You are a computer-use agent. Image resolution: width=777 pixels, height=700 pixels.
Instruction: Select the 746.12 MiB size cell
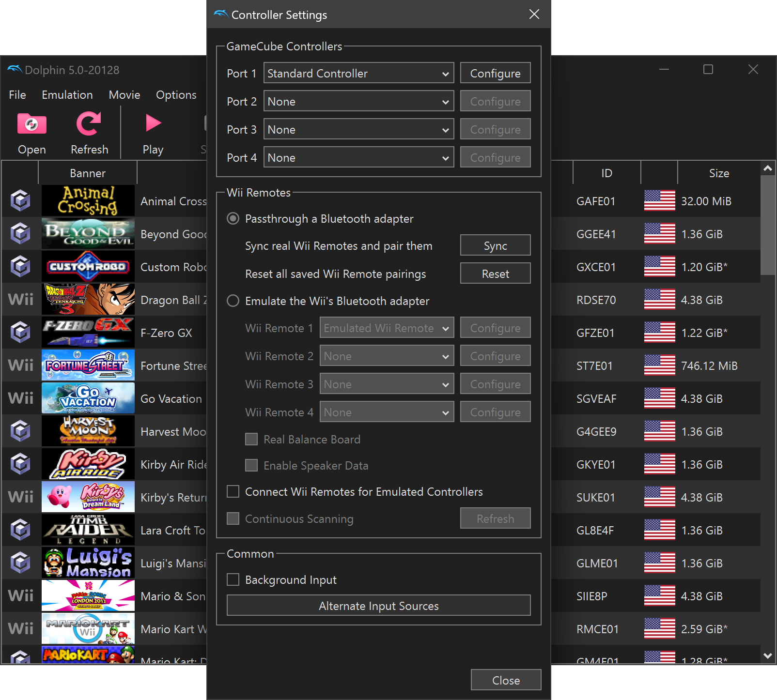(x=709, y=365)
